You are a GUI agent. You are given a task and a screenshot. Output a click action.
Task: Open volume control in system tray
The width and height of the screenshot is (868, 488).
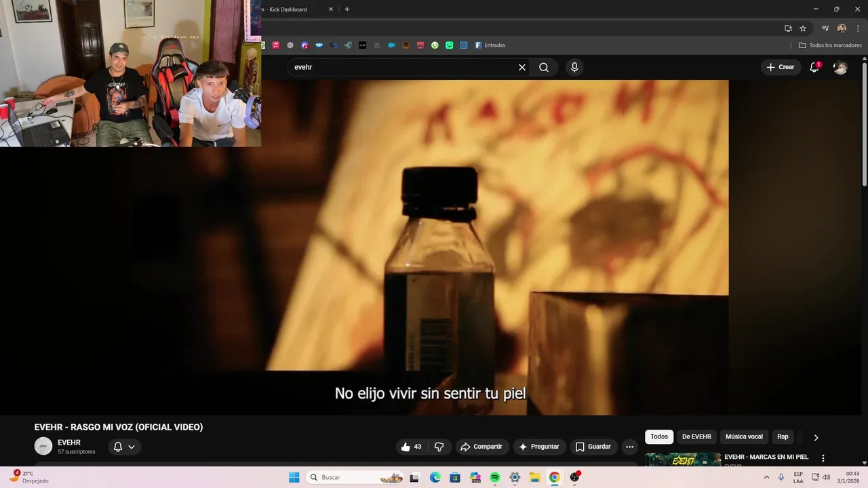click(x=826, y=477)
